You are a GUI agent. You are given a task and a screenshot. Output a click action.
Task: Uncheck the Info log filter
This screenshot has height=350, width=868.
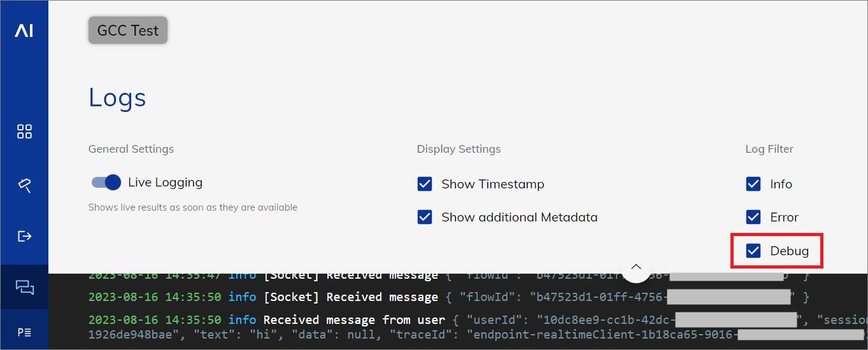point(753,184)
